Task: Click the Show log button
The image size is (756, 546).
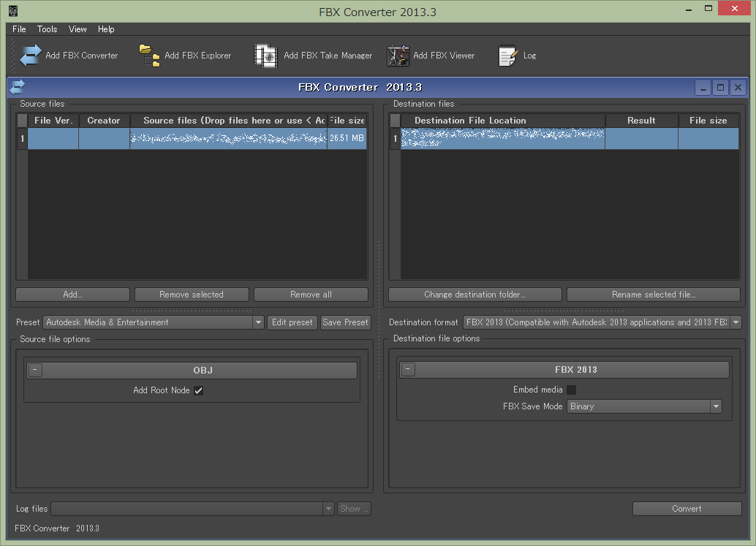Action: (x=354, y=509)
